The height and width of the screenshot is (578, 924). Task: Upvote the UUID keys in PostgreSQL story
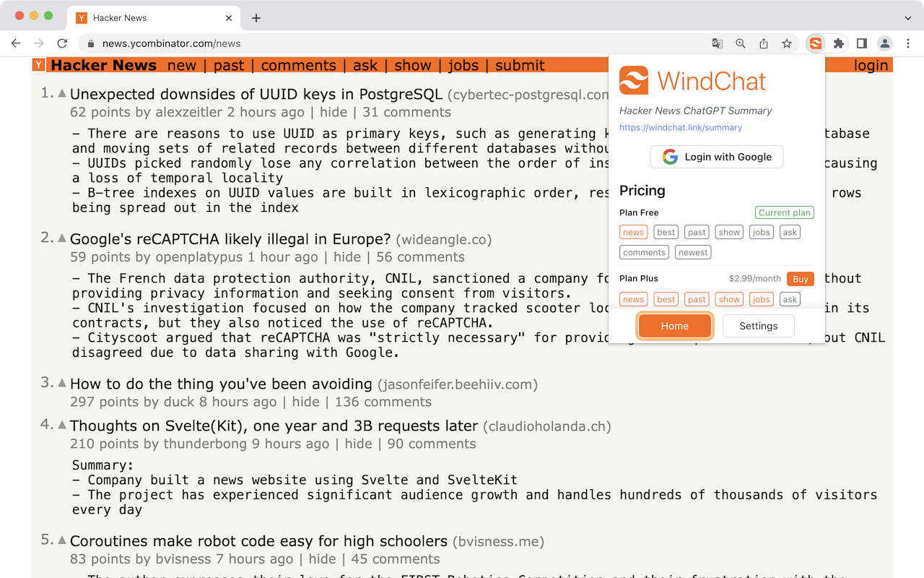pyautogui.click(x=62, y=94)
